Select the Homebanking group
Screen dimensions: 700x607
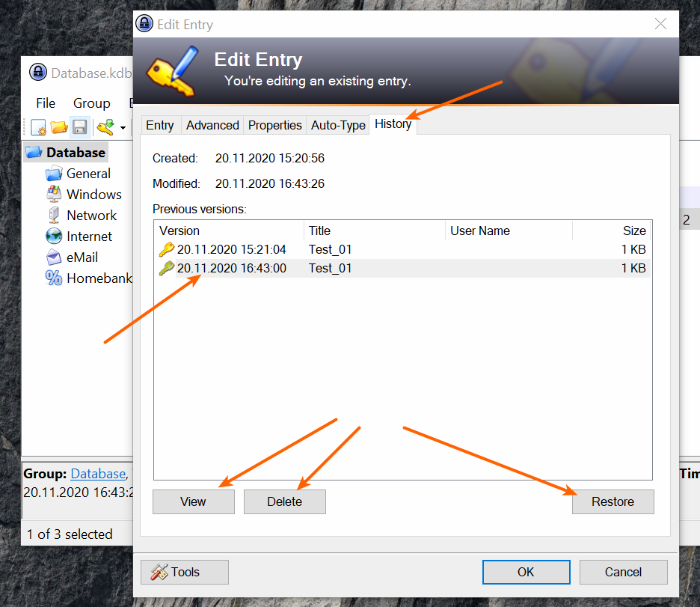(99, 278)
